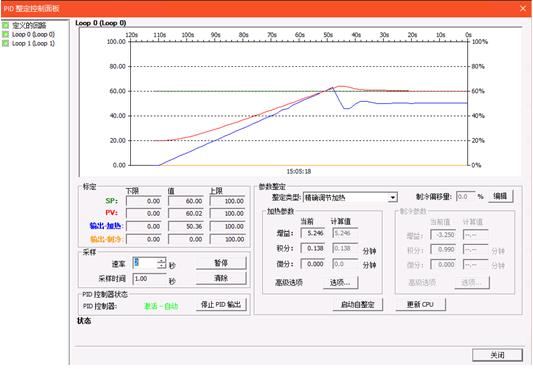533x369 pixels.
Task: Click the 50s mark on the time axis
Action: point(328,35)
